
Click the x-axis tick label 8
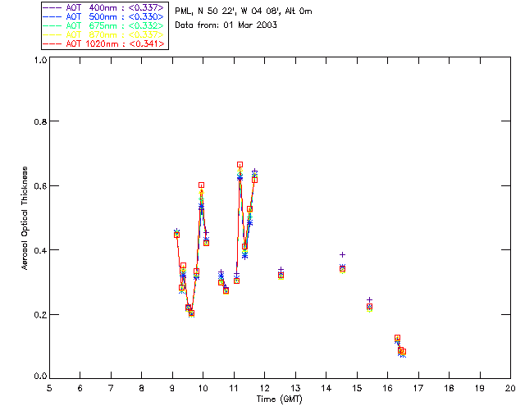[x=142, y=388]
